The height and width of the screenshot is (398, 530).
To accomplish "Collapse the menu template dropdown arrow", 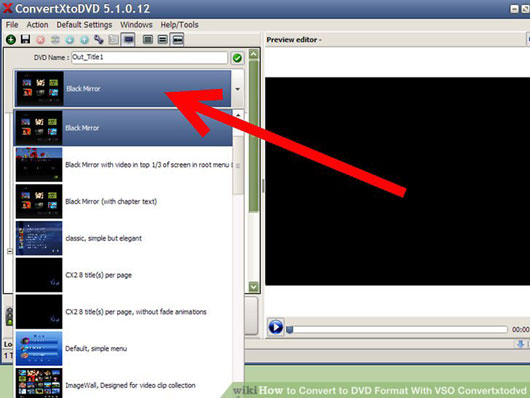I will 238,89.
